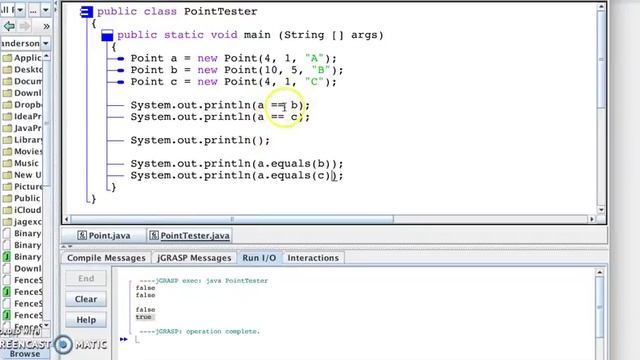Place cursor on 'Point a = new Point' line

[233, 58]
